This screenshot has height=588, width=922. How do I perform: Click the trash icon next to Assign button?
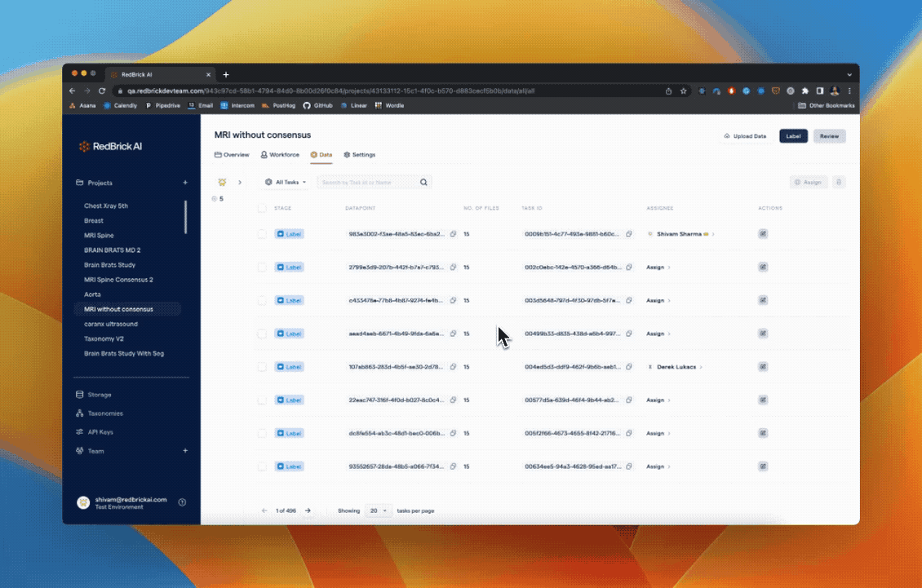tap(840, 183)
